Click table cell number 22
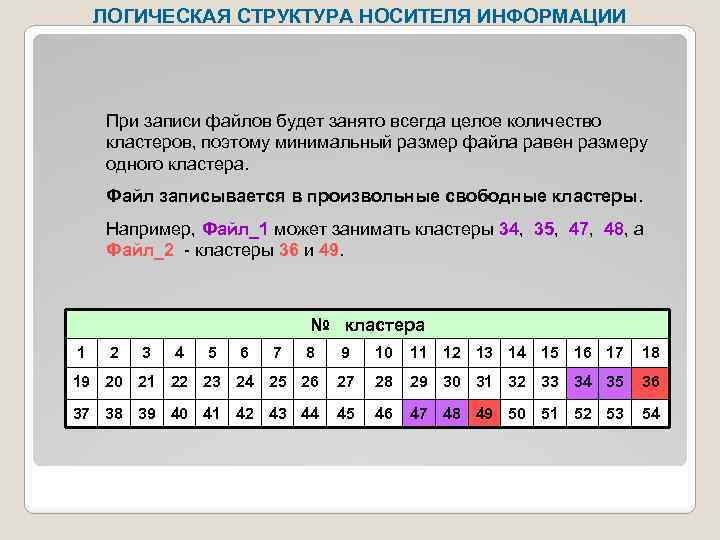This screenshot has width=720, height=540. point(179,382)
